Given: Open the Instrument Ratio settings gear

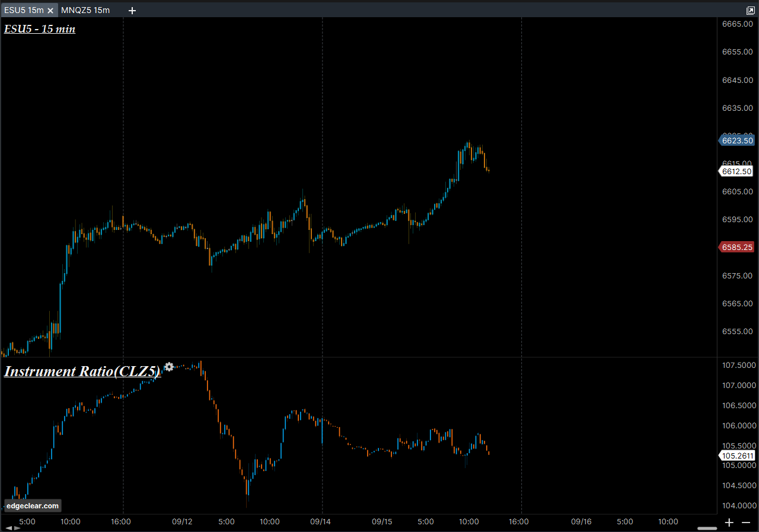Looking at the screenshot, I should [169, 367].
